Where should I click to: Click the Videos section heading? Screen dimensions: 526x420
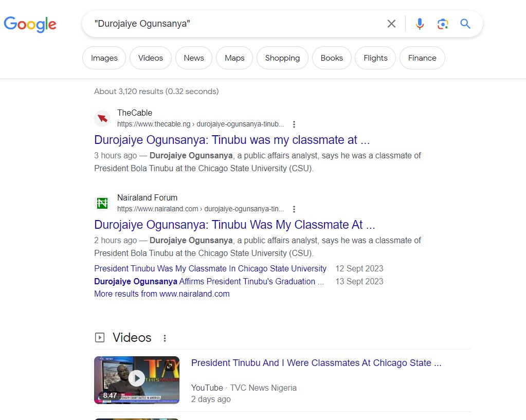(x=132, y=337)
